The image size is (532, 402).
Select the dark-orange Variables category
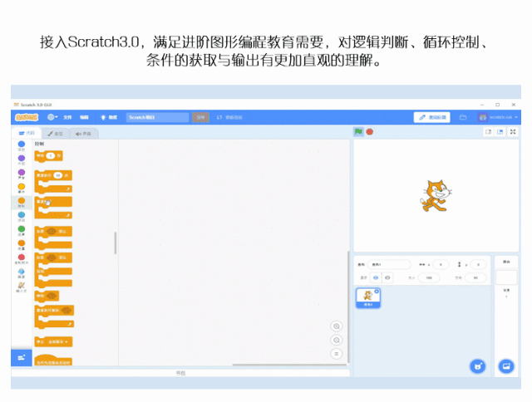(x=22, y=245)
